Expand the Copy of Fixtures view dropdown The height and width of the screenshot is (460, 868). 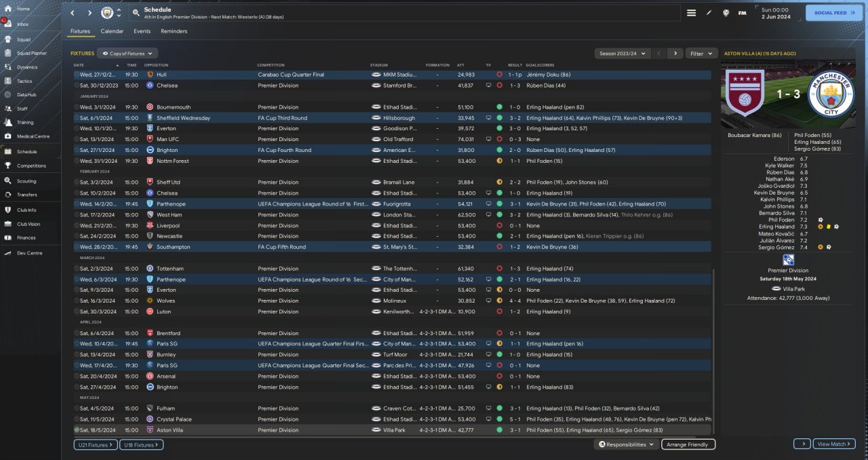pyautogui.click(x=127, y=53)
